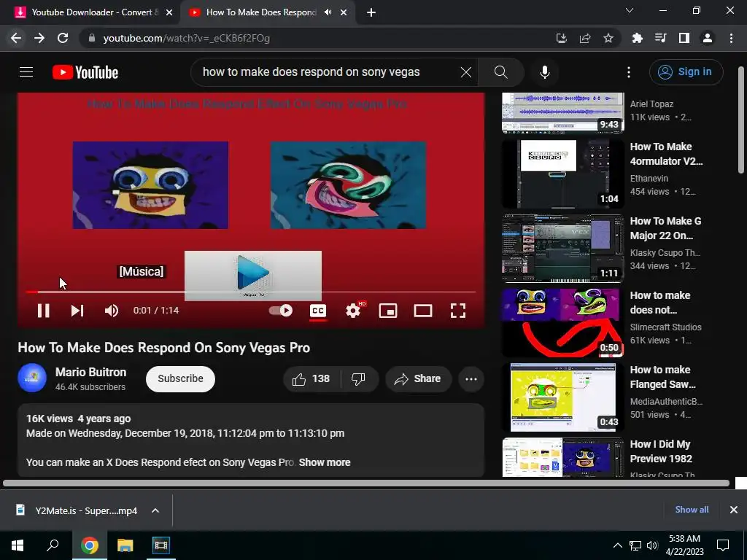Open the player settings gear
Viewport: 747px width, 560px height.
[354, 311]
